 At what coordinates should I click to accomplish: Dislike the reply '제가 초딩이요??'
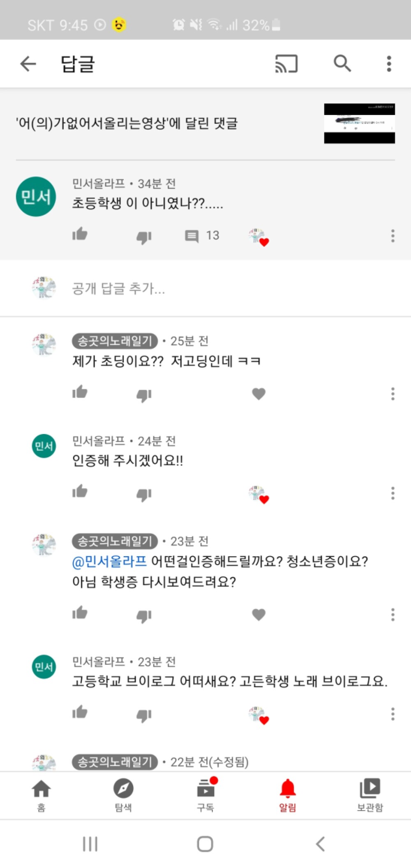coord(143,394)
